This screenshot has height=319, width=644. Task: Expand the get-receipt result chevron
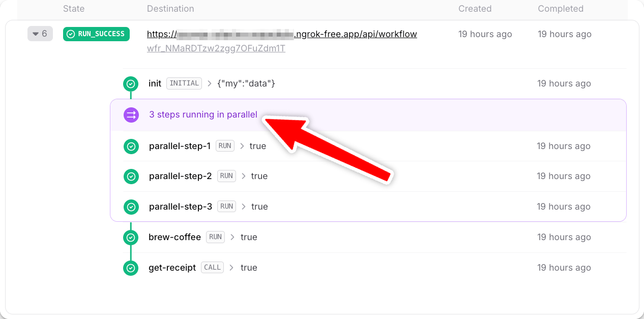point(232,268)
